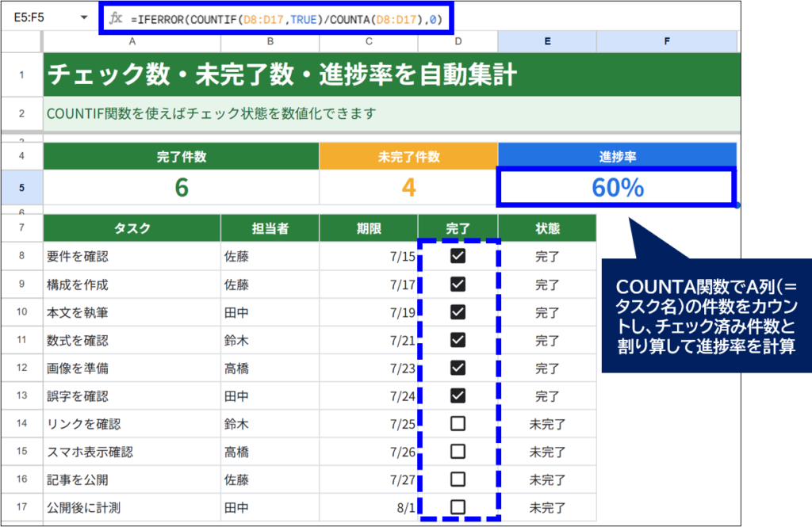The height and width of the screenshot is (527, 812).
Task: Select the task cell 本文を執筆
Action: tap(132, 312)
